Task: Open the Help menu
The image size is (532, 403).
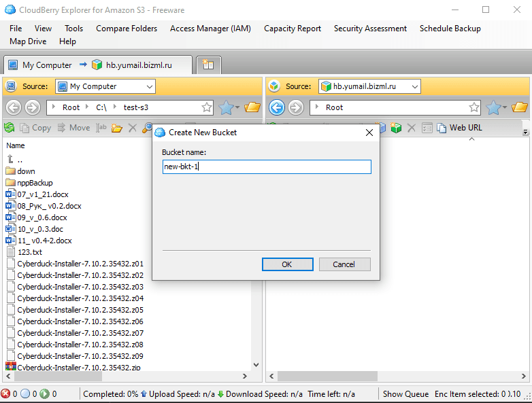Action: coord(67,41)
